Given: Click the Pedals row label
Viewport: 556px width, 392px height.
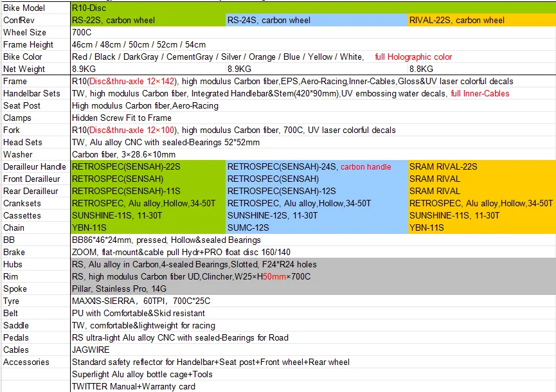Looking at the screenshot, I should tap(16, 337).
